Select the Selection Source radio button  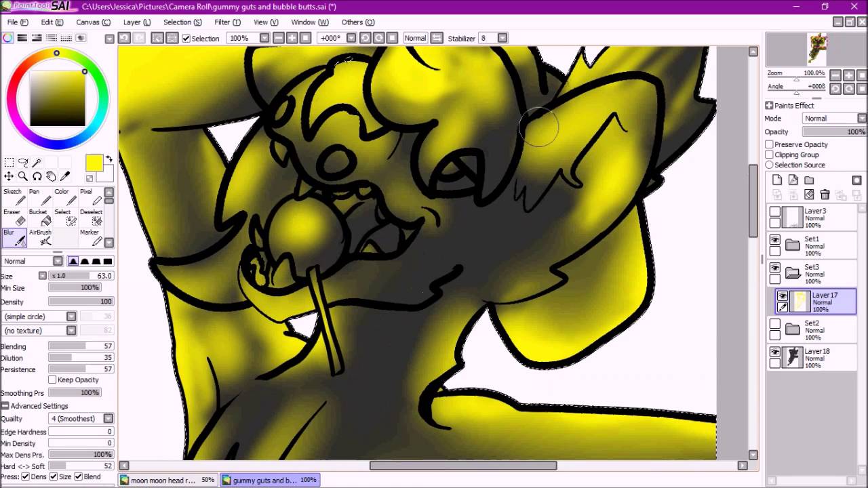coord(769,165)
